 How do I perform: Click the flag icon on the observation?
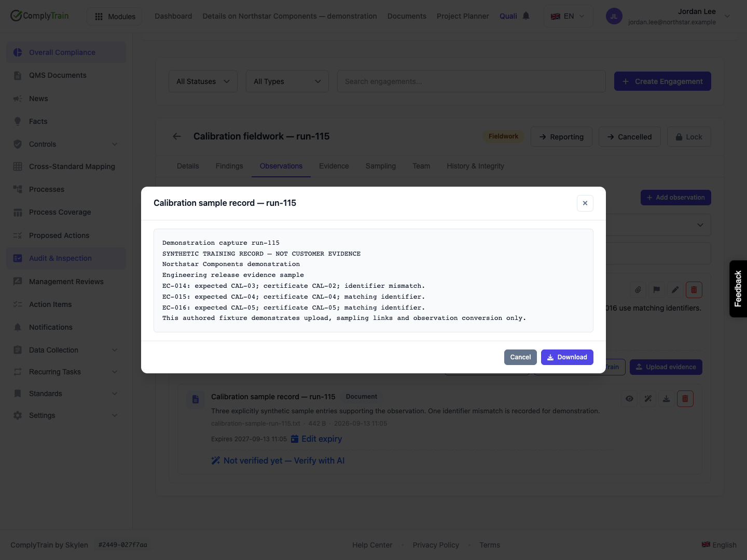coord(657,290)
